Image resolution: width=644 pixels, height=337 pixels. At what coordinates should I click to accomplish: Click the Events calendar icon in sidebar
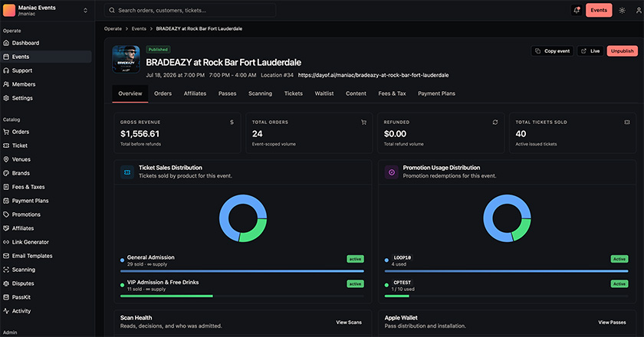coord(6,57)
